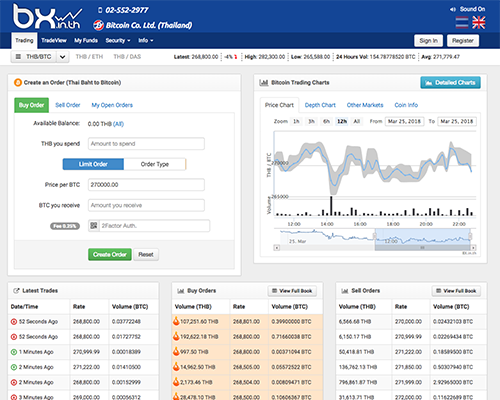The image size is (500, 400).
Task: Open the TradeView menu item
Action: pyautogui.click(x=54, y=40)
